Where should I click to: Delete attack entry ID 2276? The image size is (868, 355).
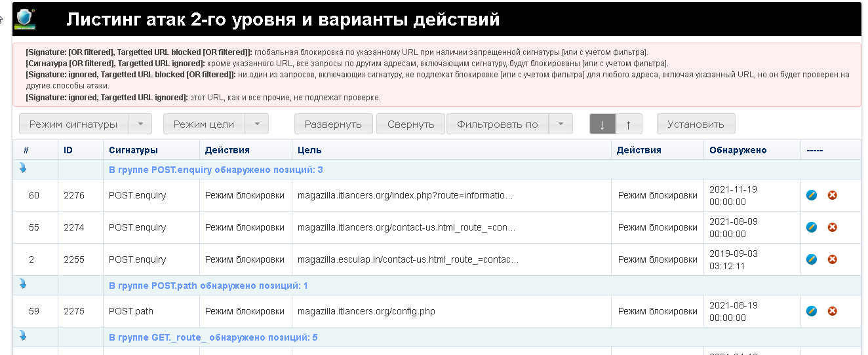[x=833, y=195]
